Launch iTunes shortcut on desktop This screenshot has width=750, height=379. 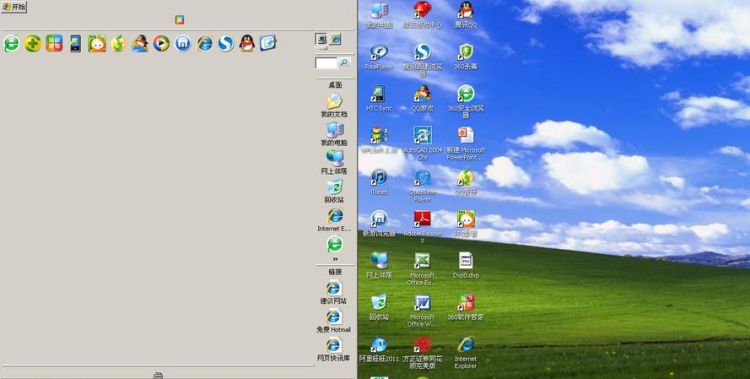coord(379,182)
